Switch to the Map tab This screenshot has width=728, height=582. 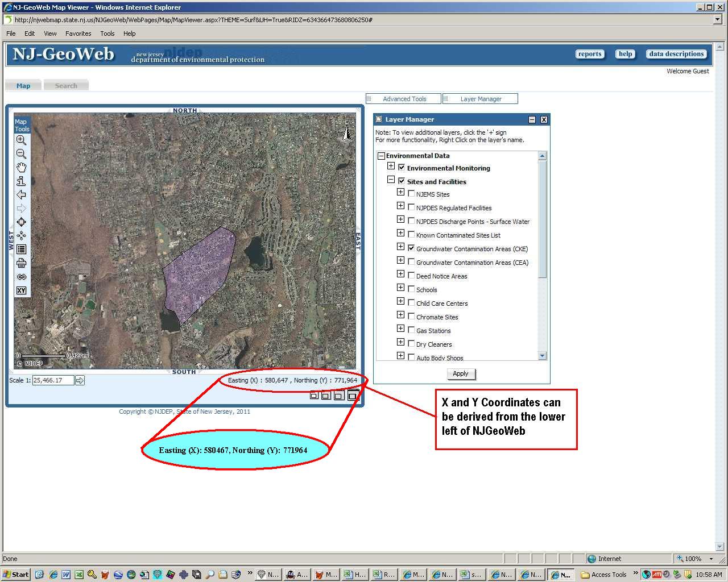tap(23, 86)
